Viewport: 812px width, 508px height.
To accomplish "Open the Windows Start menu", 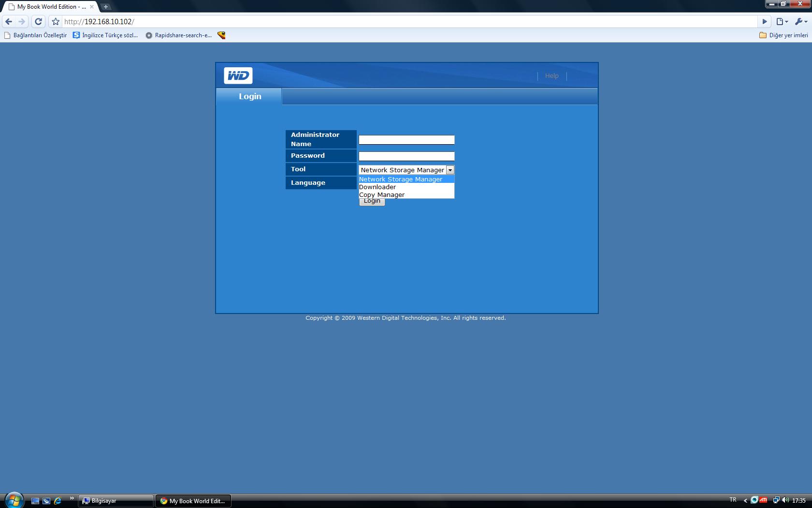I will [14, 500].
